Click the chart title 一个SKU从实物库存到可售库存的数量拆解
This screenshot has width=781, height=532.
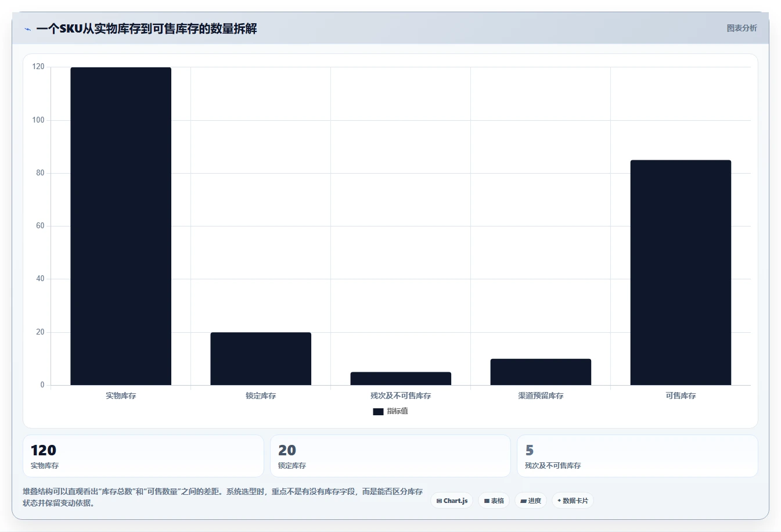pos(146,28)
